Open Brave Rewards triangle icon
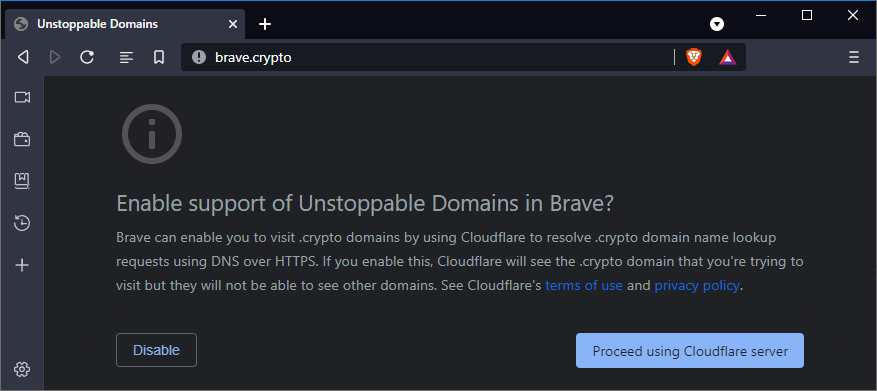 pyautogui.click(x=728, y=57)
